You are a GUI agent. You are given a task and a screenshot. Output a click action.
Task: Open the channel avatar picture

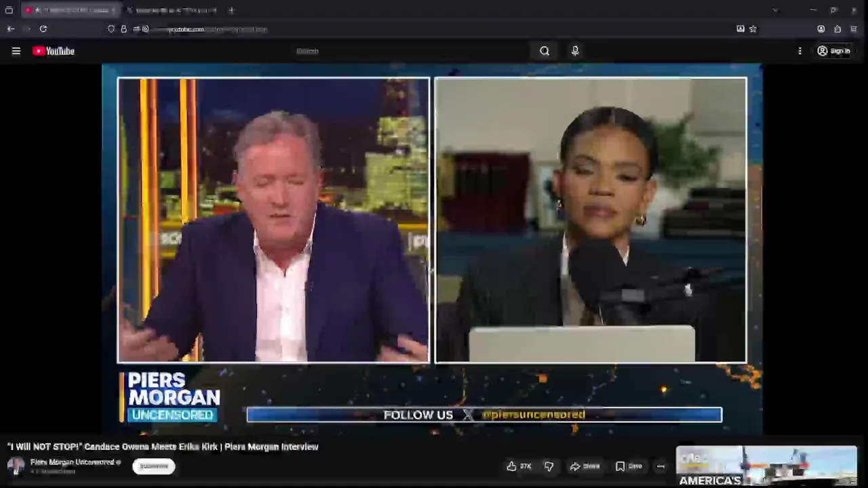[16, 466]
